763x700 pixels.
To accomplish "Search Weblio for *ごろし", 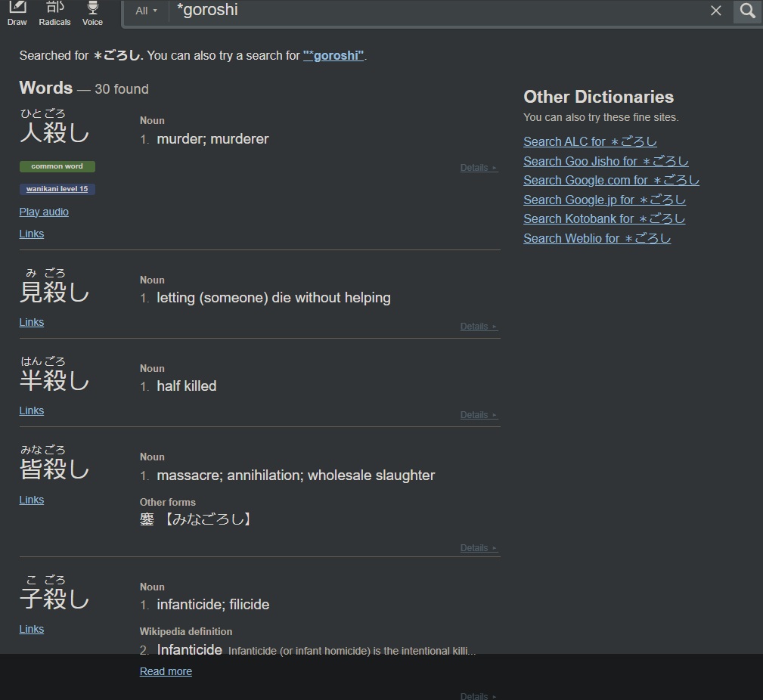I will coord(597,238).
